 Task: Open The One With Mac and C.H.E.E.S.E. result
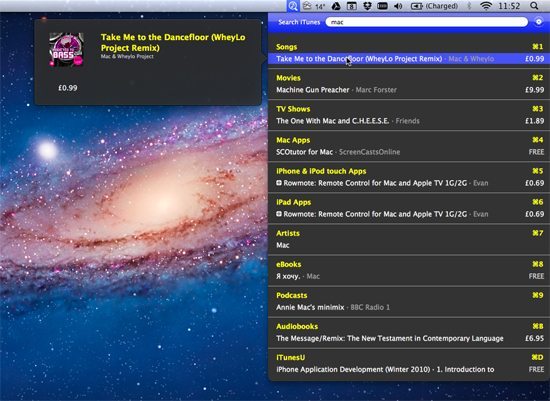409,121
